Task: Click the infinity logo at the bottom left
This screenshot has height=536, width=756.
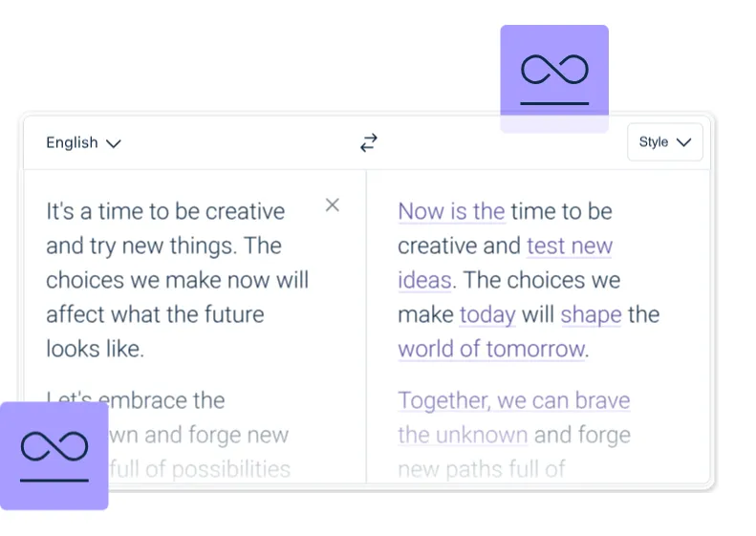Action: [x=54, y=455]
